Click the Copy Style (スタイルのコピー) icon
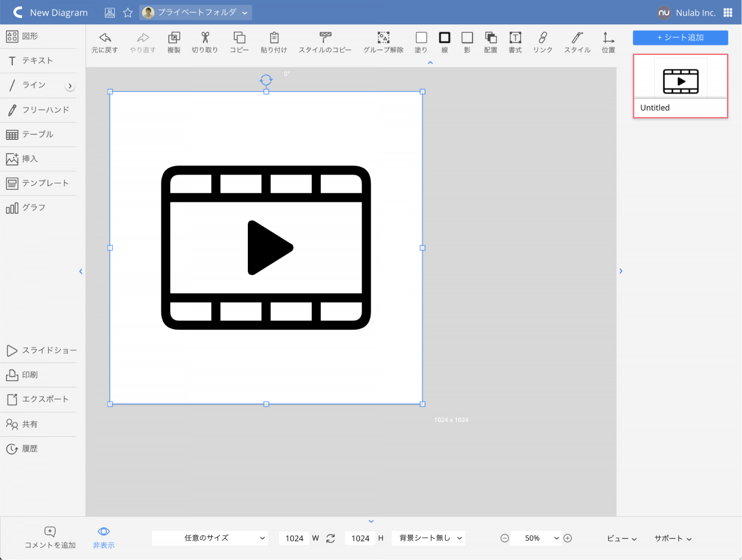Image resolution: width=742 pixels, height=560 pixels. (325, 38)
